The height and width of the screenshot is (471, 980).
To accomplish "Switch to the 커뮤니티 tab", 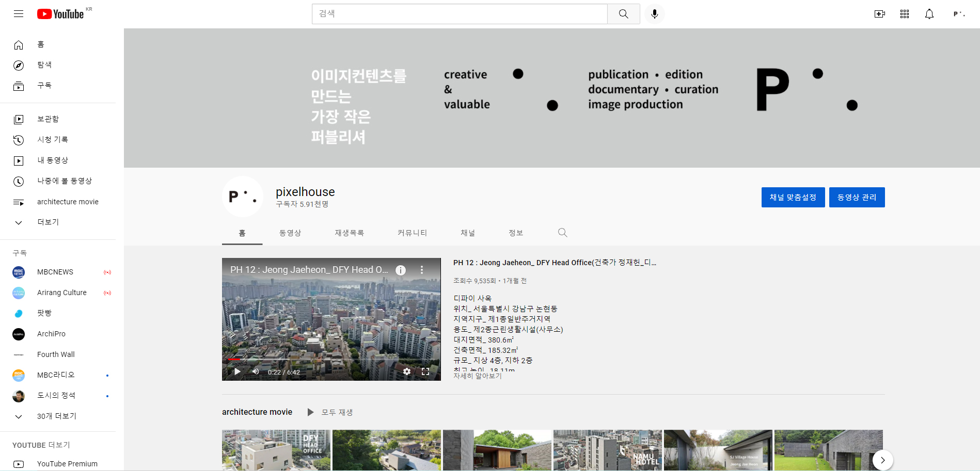I will tap(413, 233).
